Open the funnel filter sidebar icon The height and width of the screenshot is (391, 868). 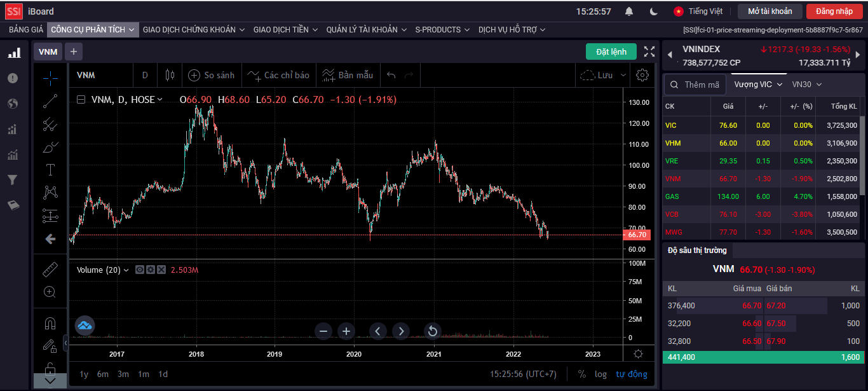[13, 180]
